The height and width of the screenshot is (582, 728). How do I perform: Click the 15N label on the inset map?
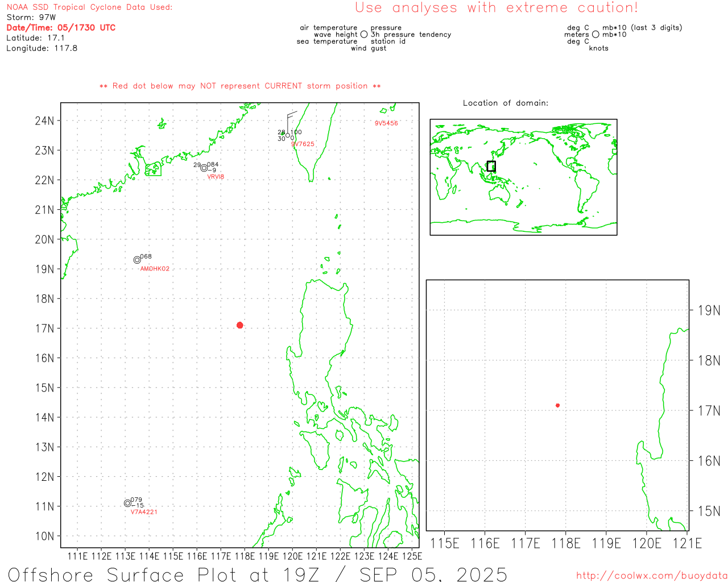pyautogui.click(x=709, y=511)
